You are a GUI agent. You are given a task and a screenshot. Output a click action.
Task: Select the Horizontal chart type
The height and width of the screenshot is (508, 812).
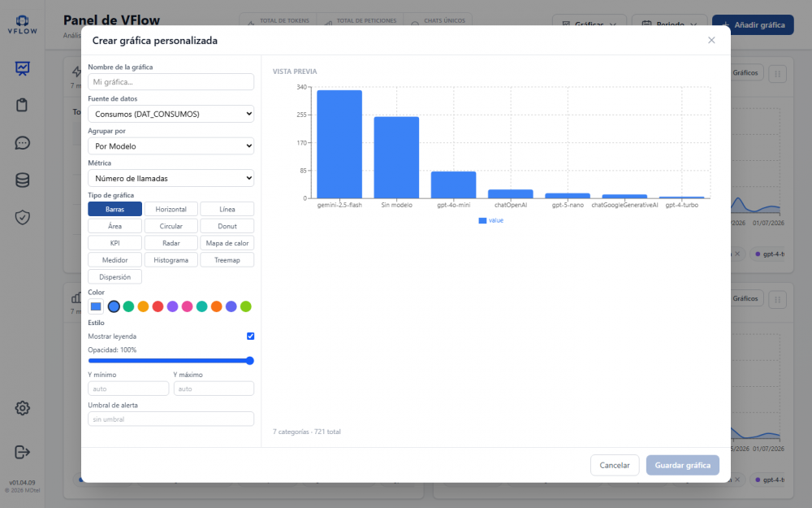pyautogui.click(x=171, y=209)
